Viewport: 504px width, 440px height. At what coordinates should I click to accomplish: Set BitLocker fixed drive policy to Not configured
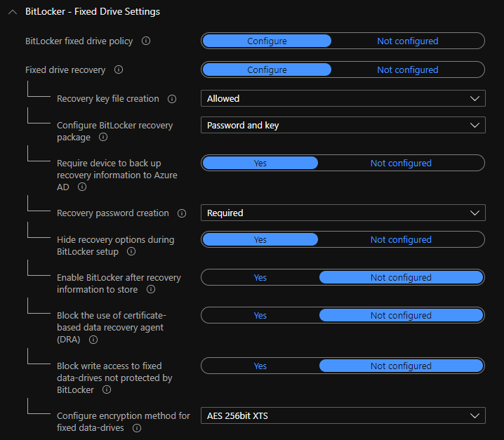point(408,41)
